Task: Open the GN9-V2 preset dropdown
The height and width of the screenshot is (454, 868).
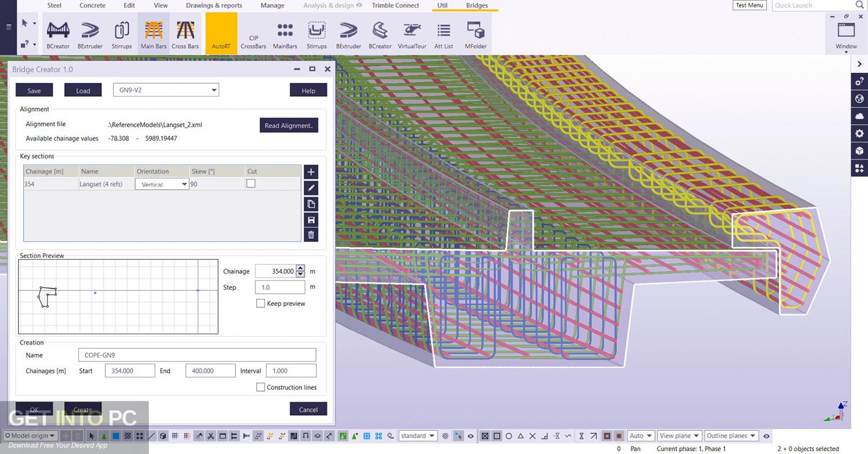Action: 165,90
